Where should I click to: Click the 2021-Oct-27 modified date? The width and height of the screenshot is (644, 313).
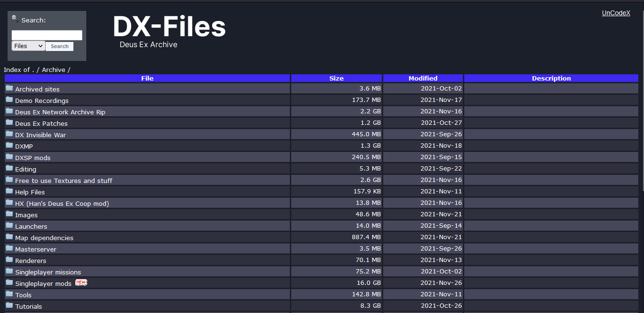441,122
